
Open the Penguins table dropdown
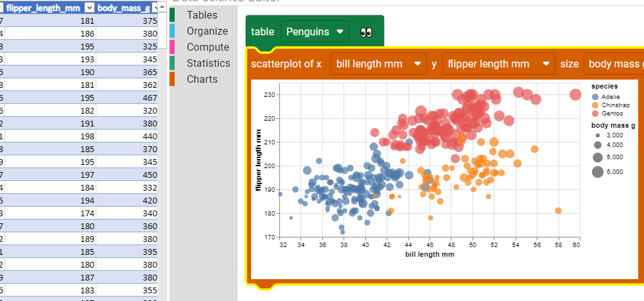point(314,31)
